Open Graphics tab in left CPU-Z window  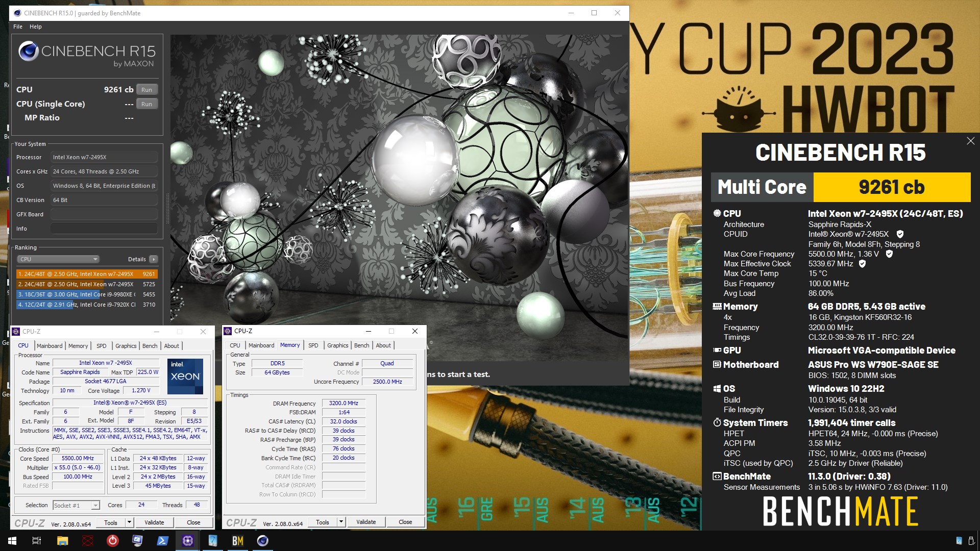[x=126, y=346]
